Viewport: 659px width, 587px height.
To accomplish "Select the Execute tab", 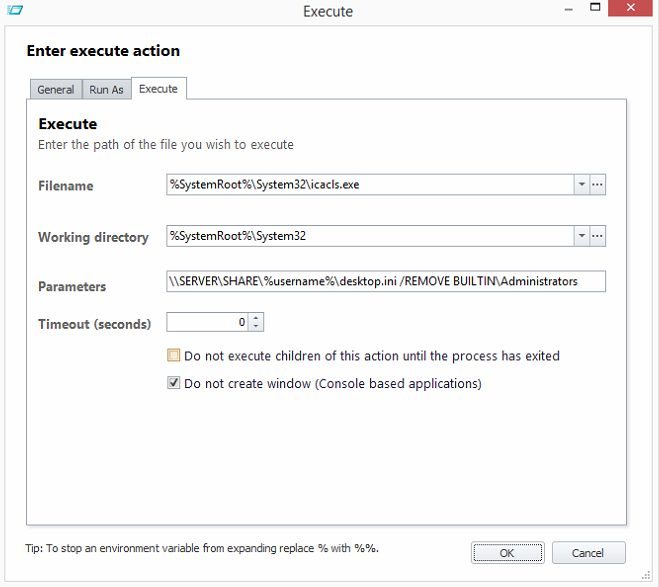I will pos(158,89).
